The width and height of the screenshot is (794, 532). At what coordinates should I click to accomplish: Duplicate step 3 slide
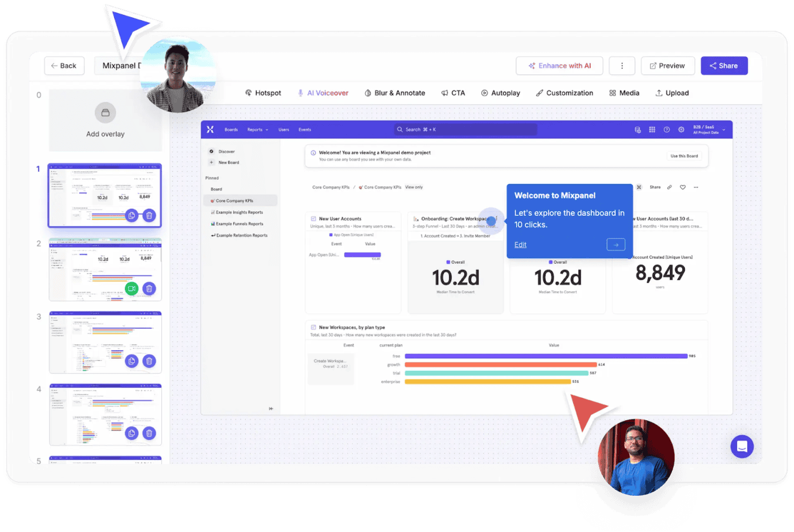click(x=132, y=361)
